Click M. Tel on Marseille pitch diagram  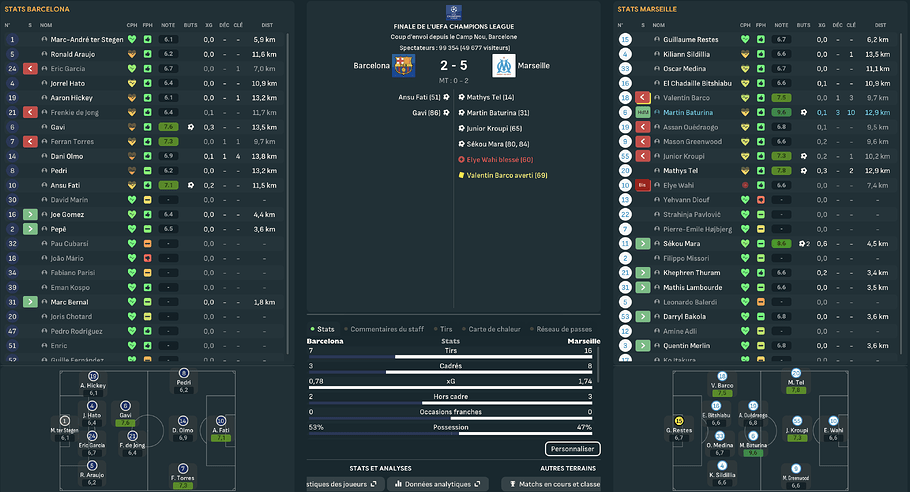[796, 382]
